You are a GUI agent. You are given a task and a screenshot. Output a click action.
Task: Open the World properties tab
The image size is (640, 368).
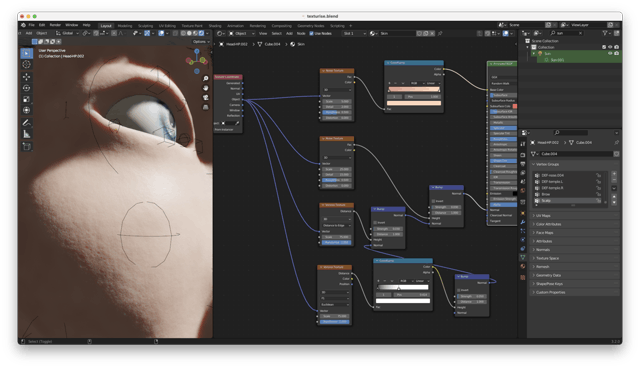click(x=523, y=191)
